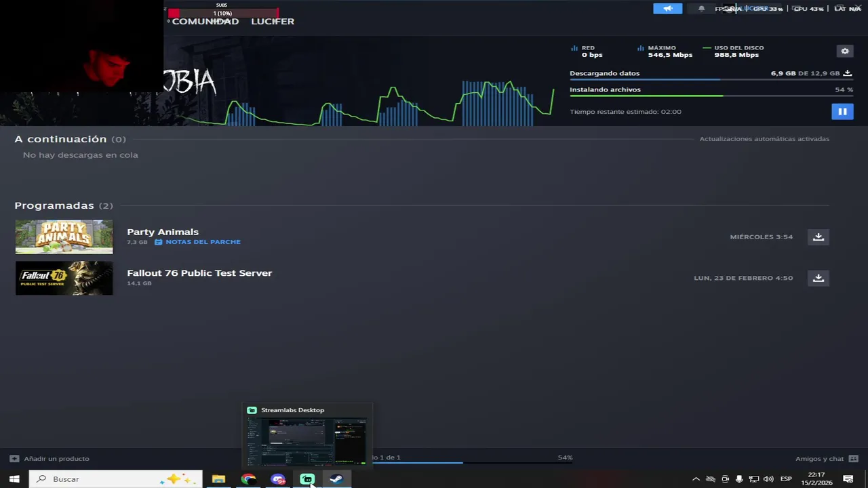Switch the ESP input language indicator
868x488 pixels.
pos(786,479)
